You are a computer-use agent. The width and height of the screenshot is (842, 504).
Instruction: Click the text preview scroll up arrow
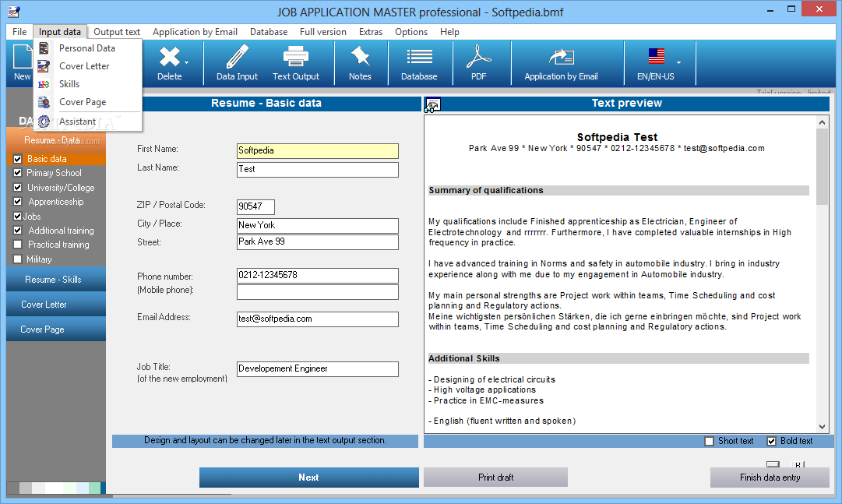[822, 122]
